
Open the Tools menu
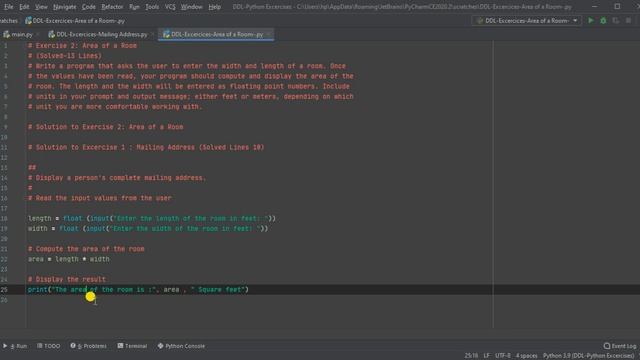152,7
